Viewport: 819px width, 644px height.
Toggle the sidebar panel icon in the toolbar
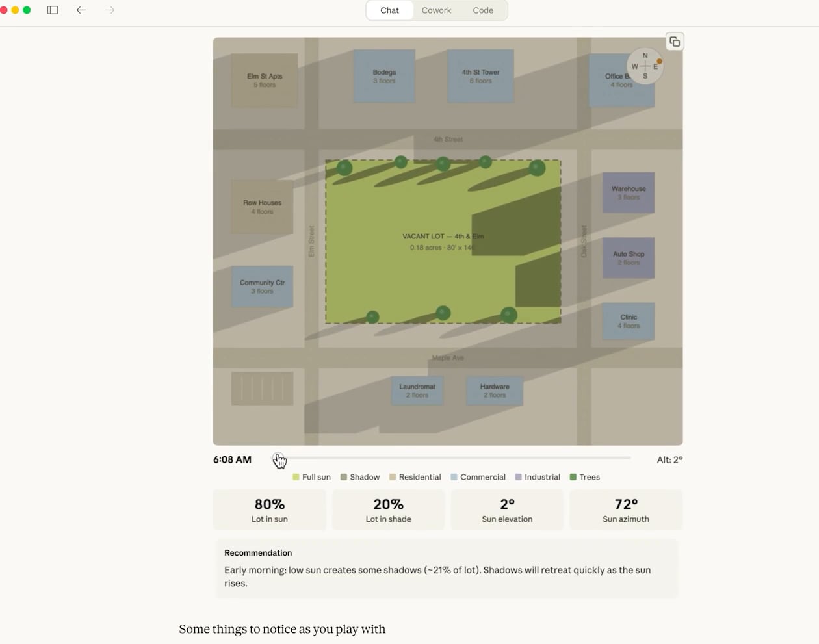pos(52,10)
